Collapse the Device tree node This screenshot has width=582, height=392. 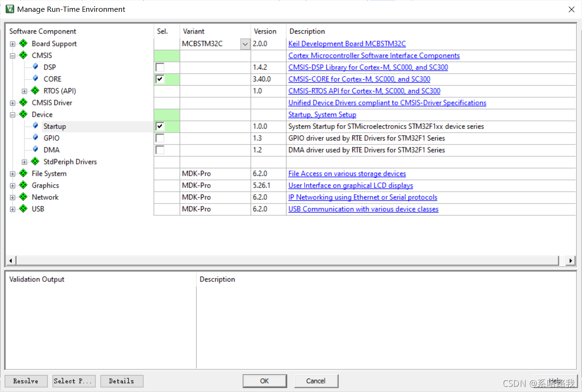pyautogui.click(x=13, y=115)
